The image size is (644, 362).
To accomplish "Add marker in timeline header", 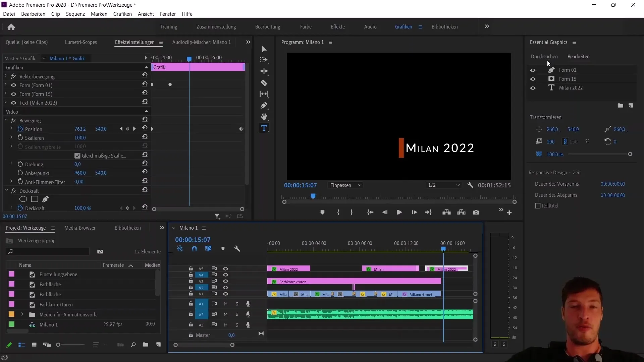I will (223, 249).
